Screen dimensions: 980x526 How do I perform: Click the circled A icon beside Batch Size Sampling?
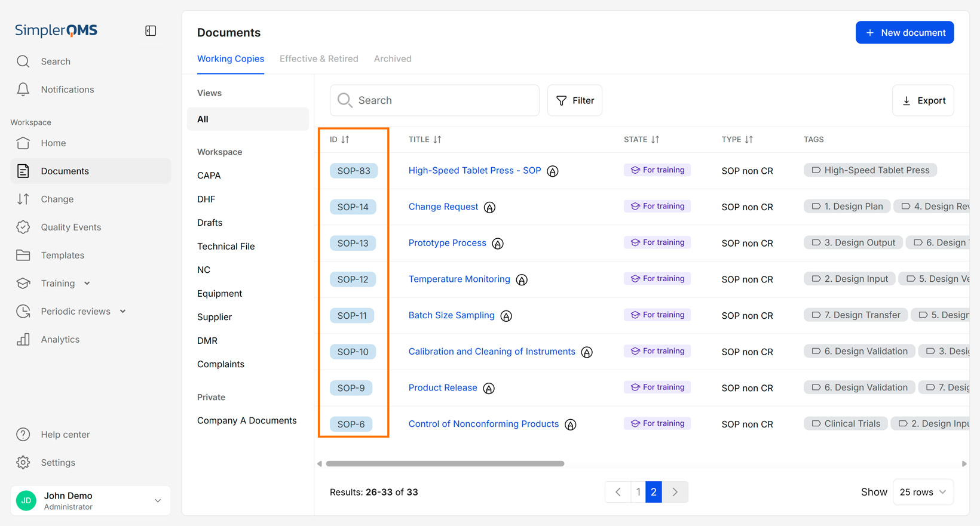[506, 316]
